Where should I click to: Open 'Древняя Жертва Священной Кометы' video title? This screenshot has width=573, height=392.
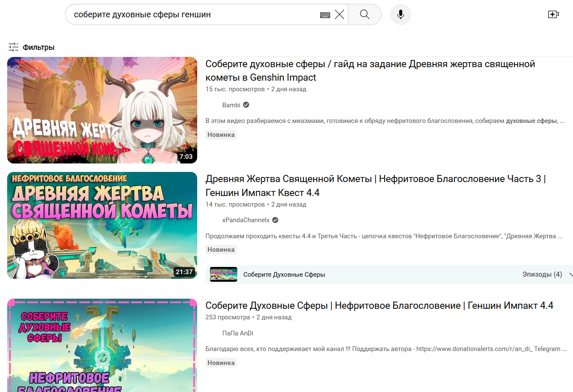(x=376, y=186)
